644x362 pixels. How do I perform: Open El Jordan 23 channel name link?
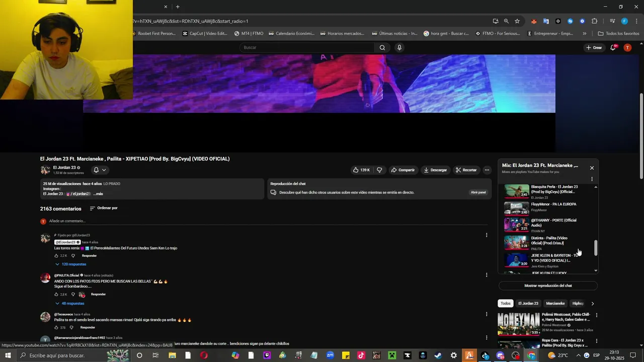click(64, 167)
